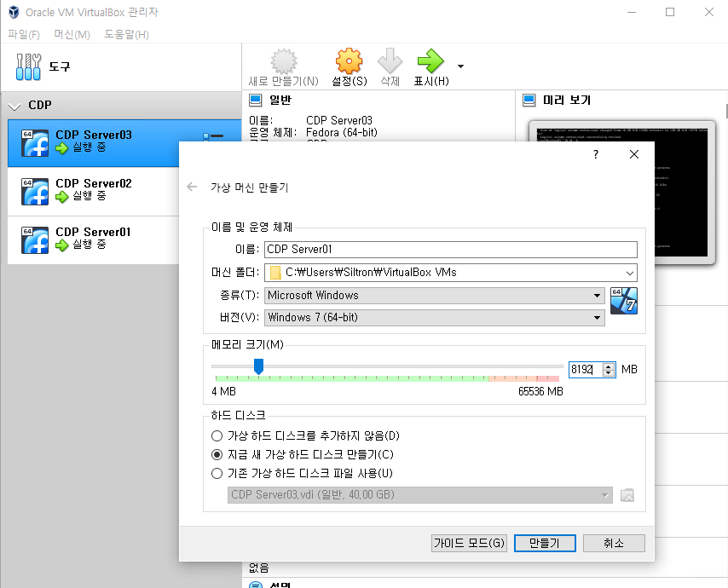Open the CDP Server03.vdi disk dropdown

pos(419,495)
